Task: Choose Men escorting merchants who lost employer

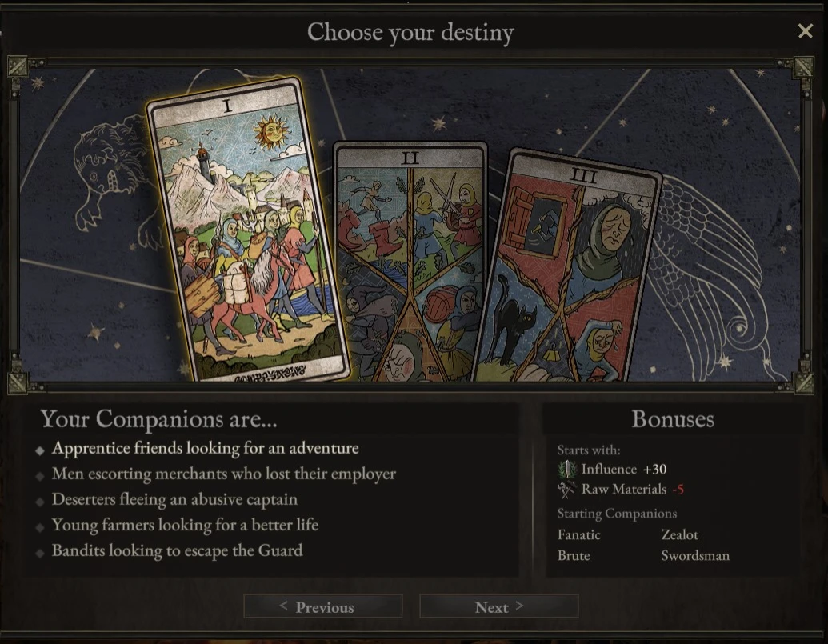Action: (224, 474)
